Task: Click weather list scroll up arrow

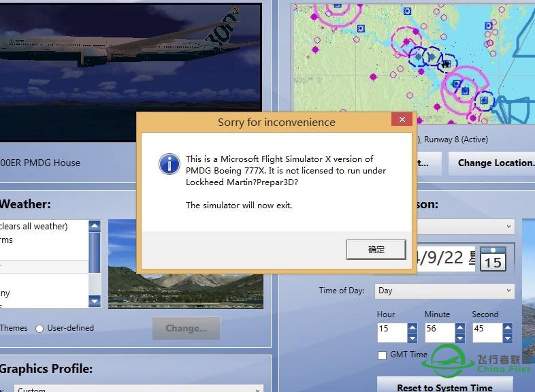Action: (x=95, y=226)
